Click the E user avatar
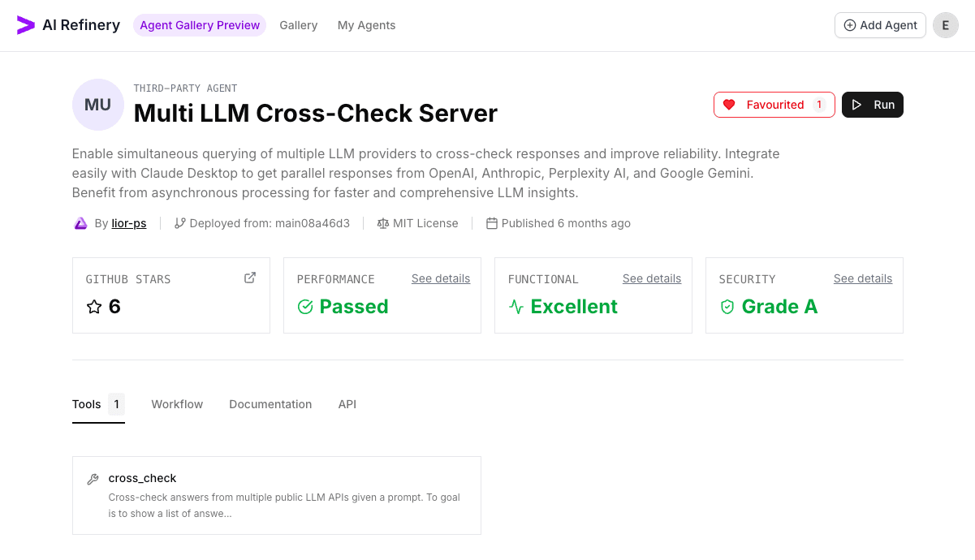Image resolution: width=975 pixels, height=560 pixels. tap(945, 25)
